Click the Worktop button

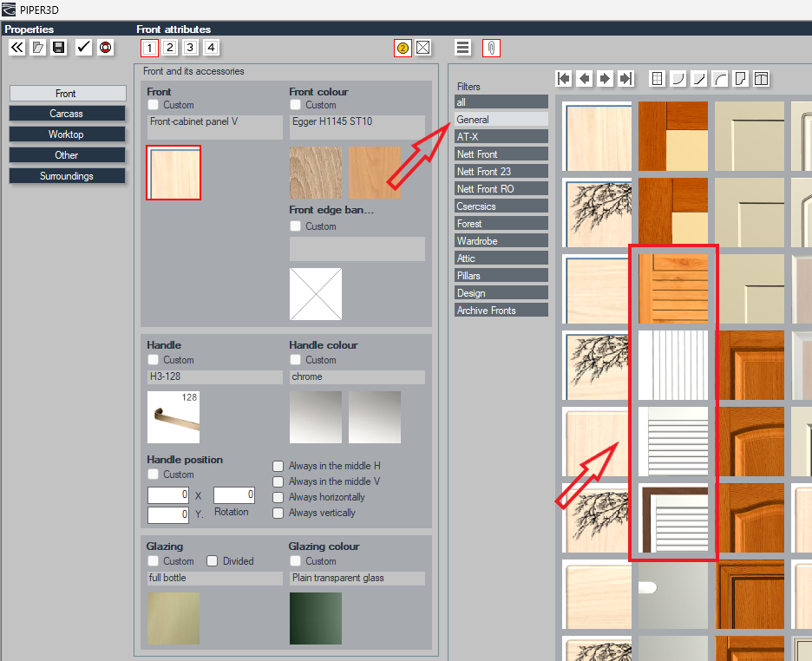pos(67,134)
